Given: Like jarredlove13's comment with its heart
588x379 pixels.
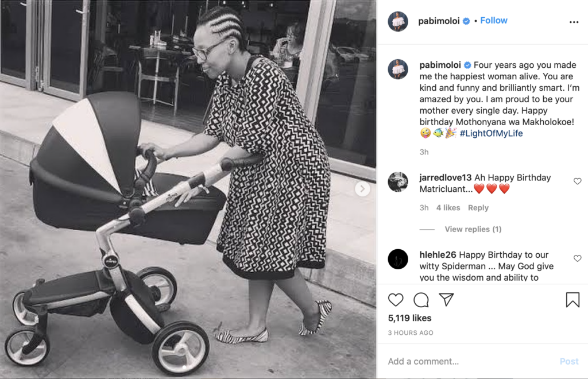Looking at the screenshot, I should tap(578, 181).
